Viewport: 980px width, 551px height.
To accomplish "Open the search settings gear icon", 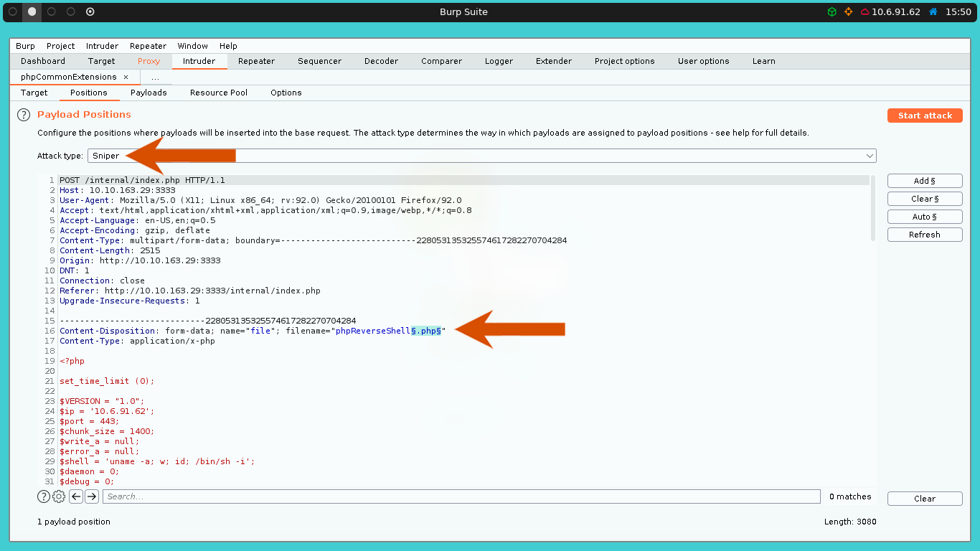I will click(x=59, y=496).
